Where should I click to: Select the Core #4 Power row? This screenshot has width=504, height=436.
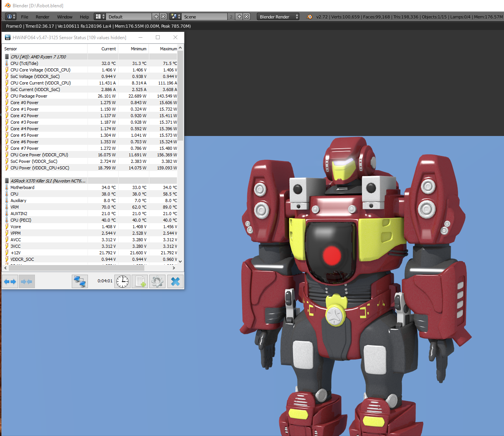(90, 129)
